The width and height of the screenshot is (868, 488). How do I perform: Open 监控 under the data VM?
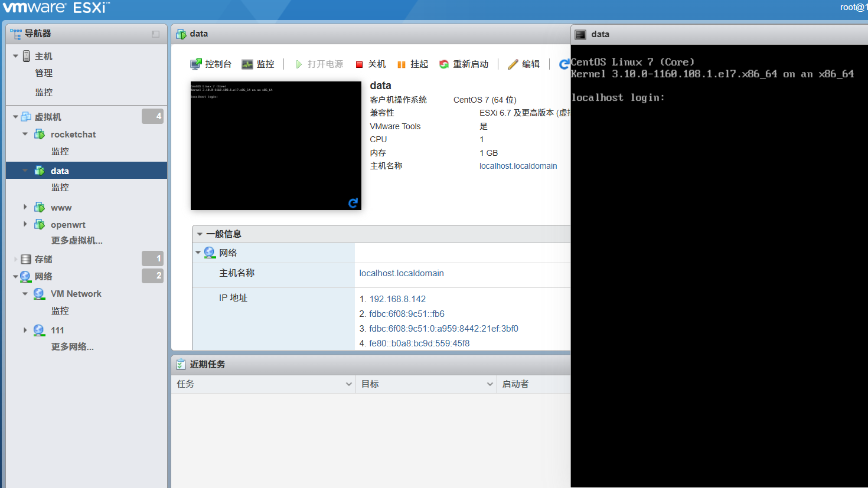60,188
